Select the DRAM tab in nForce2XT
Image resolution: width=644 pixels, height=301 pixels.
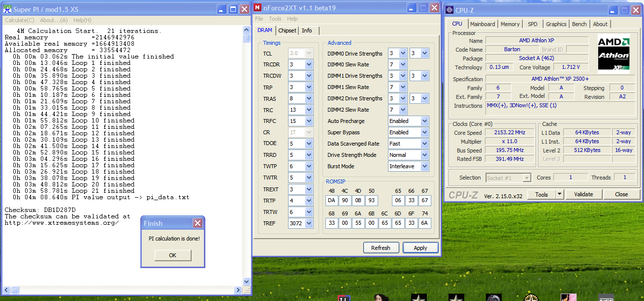pos(265,30)
